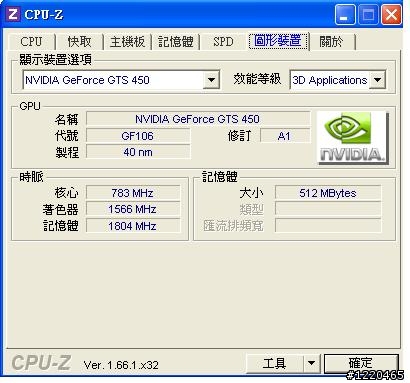The height and width of the screenshot is (383, 410).
Task: Minimize the CPU-Z window
Action: 345,14
